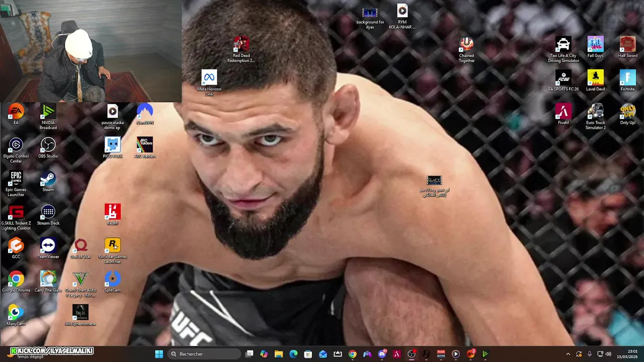
Task: Select the Carry The Glass icon
Action: (48, 282)
